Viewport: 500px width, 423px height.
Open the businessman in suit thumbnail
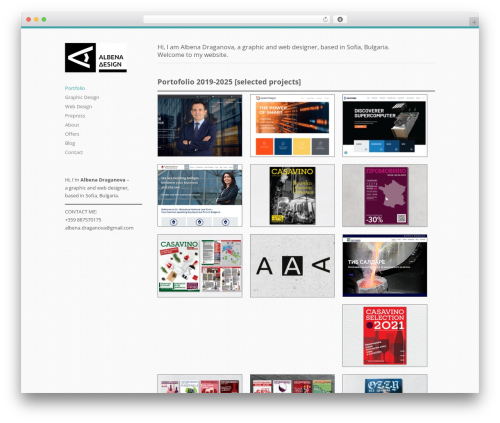pyautogui.click(x=200, y=125)
